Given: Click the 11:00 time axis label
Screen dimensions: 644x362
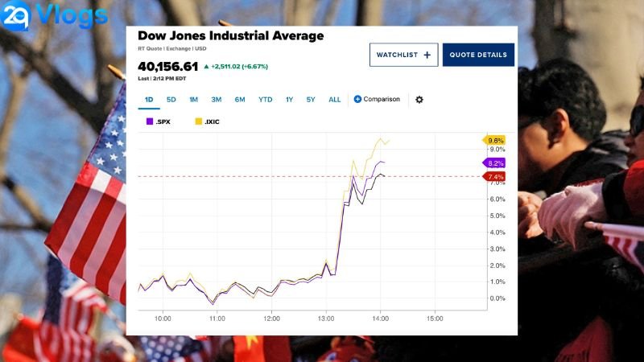Looking at the screenshot, I should pyautogui.click(x=217, y=319).
